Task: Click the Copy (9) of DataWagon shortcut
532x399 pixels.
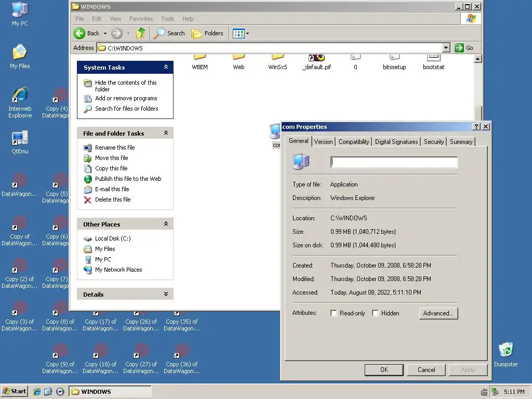Action: 60,358
